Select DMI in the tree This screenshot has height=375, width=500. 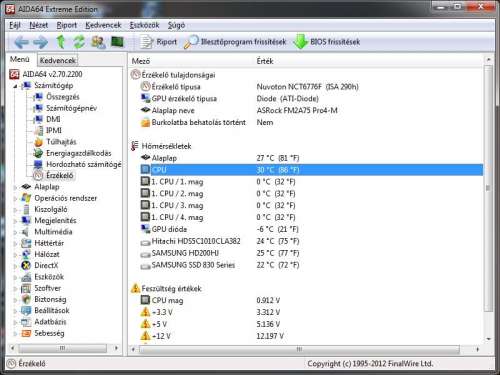[x=53, y=119]
